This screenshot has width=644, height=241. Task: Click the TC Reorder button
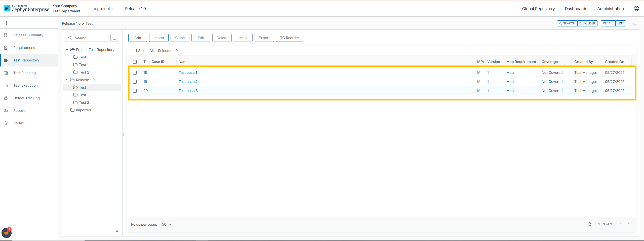289,38
